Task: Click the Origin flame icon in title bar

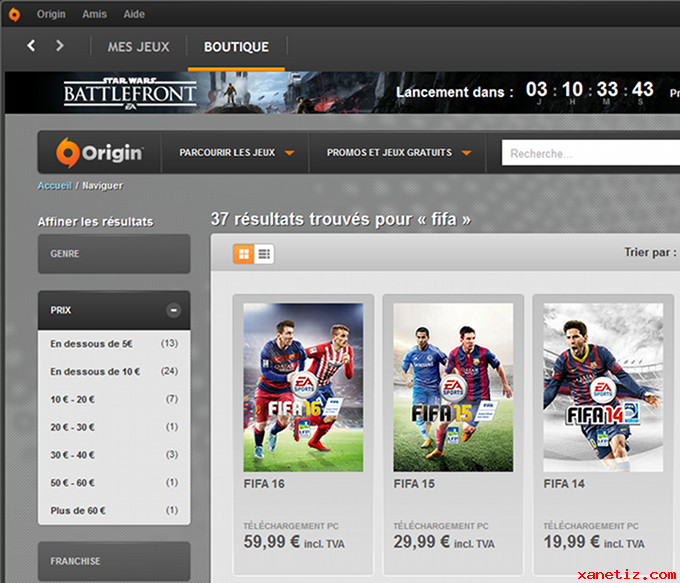Action: point(14,14)
